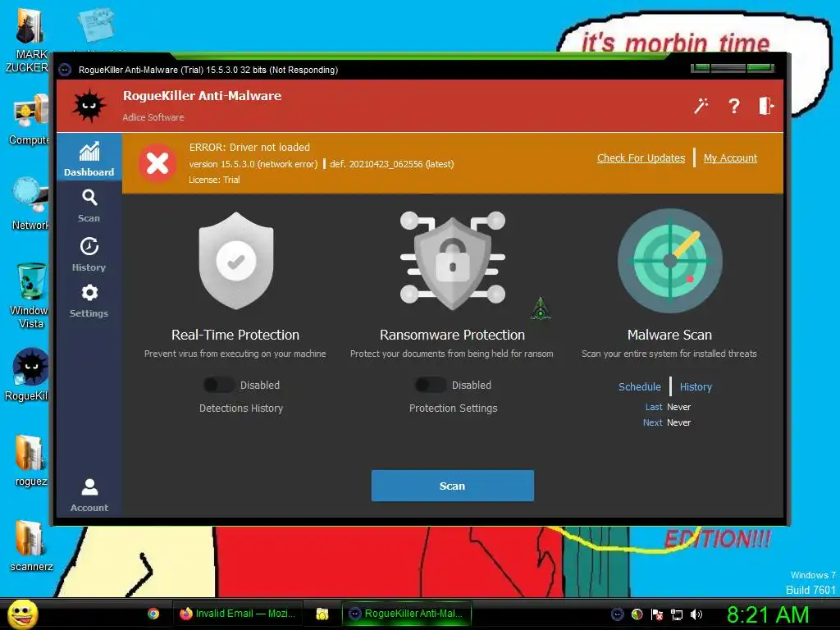Click the Ransomware Protection padlock shield icon
840x630 pixels.
point(452,260)
